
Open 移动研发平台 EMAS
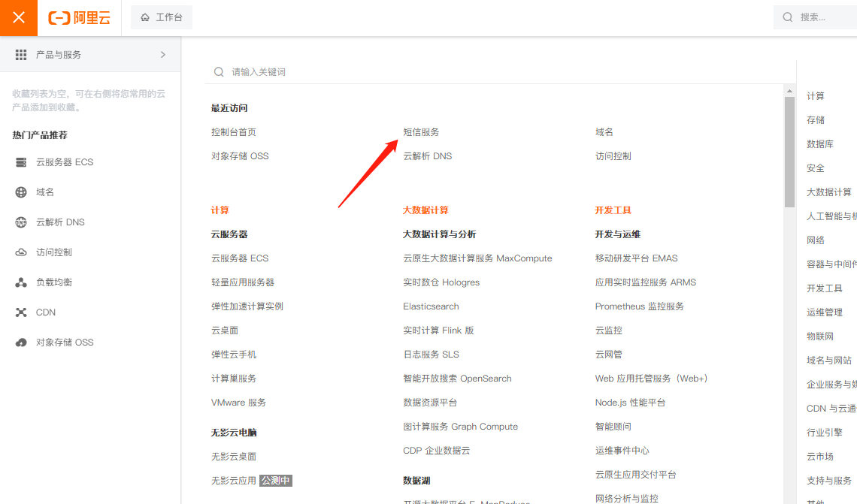[636, 258]
